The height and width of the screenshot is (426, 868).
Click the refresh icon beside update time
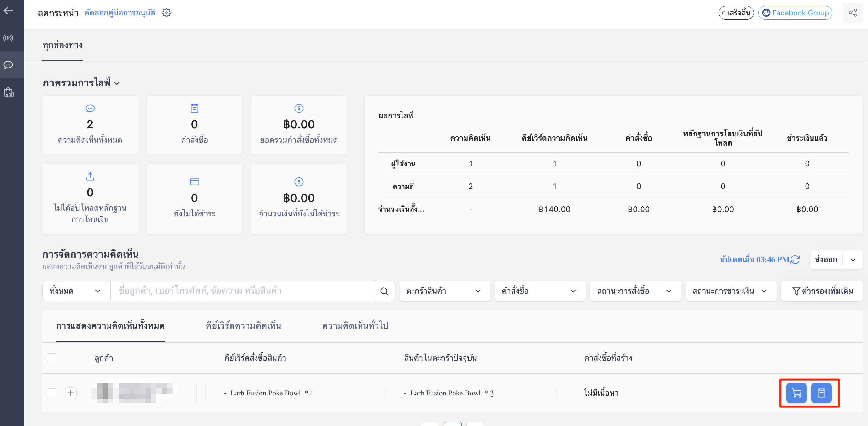pos(795,259)
